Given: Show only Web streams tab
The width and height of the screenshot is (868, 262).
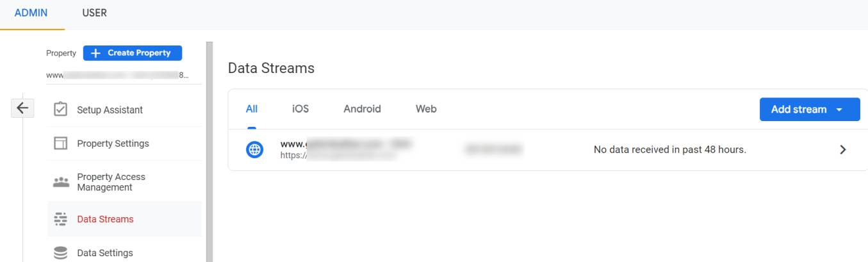Looking at the screenshot, I should click(426, 109).
